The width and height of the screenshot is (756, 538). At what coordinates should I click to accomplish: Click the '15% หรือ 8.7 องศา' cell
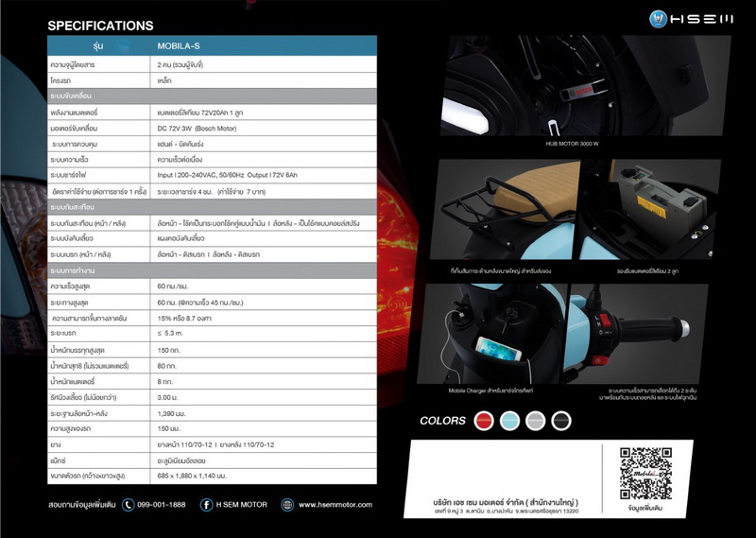click(264, 318)
